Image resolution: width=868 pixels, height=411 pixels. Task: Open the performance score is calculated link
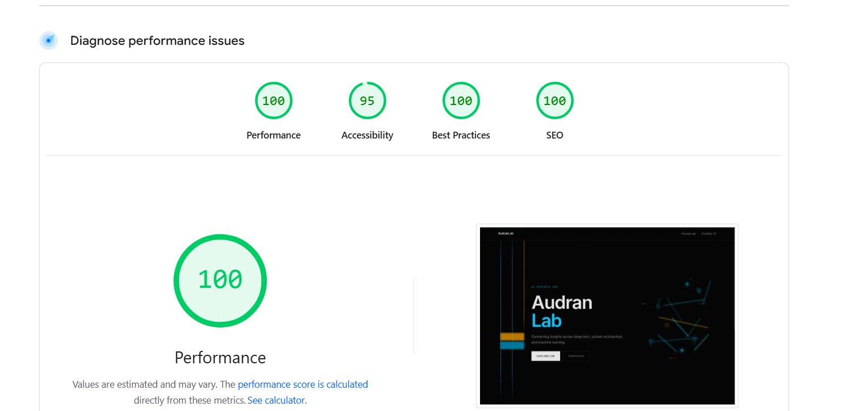click(x=303, y=384)
